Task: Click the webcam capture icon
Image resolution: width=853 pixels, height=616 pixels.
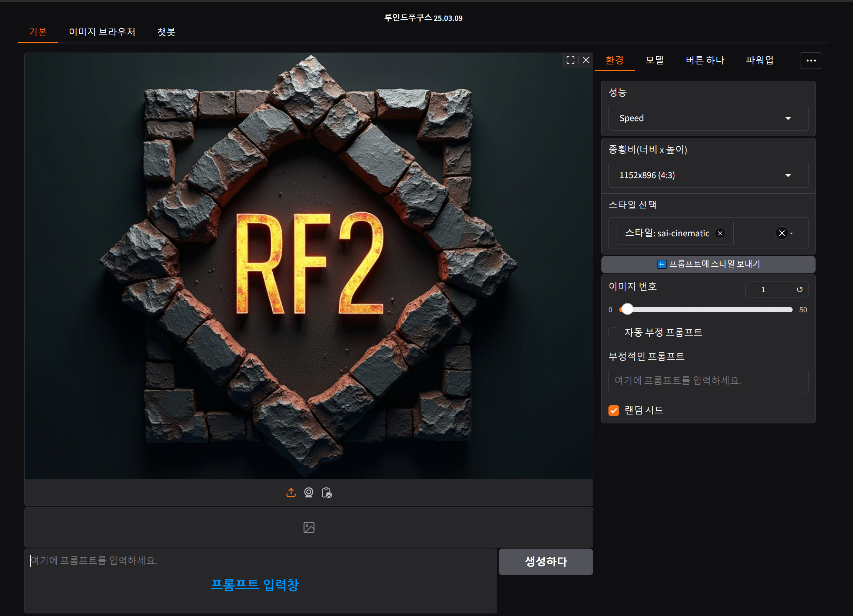Action: 309,492
